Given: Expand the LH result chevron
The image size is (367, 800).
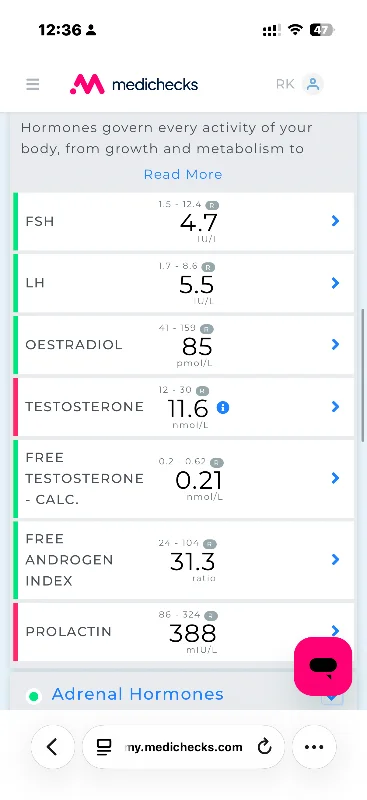Looking at the screenshot, I should tap(335, 283).
